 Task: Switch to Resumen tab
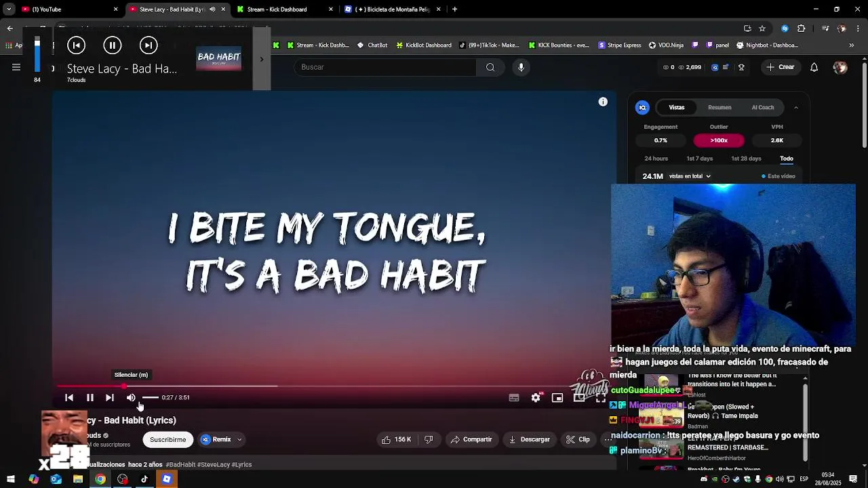[x=719, y=107]
